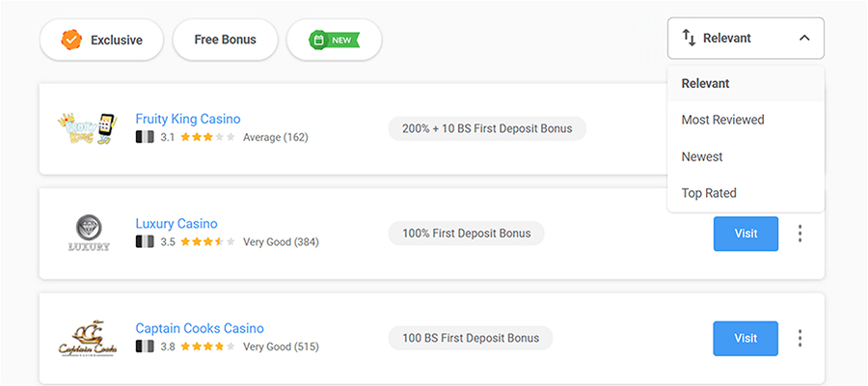Toggle the Free Bonus filter chip
This screenshot has width=868, height=386.
(225, 40)
